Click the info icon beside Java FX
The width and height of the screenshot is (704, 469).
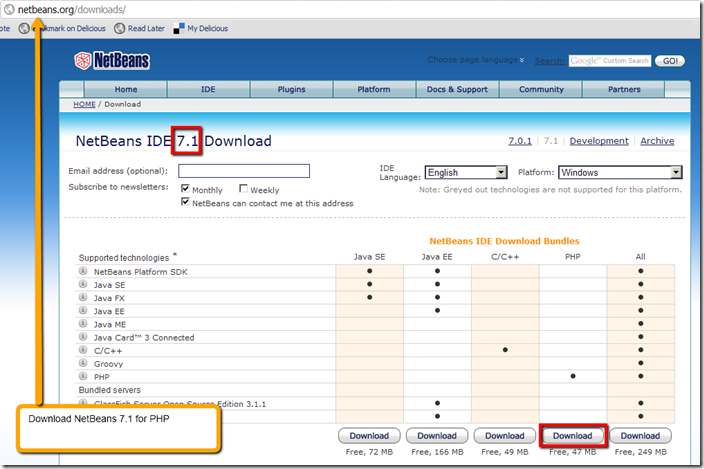click(83, 297)
